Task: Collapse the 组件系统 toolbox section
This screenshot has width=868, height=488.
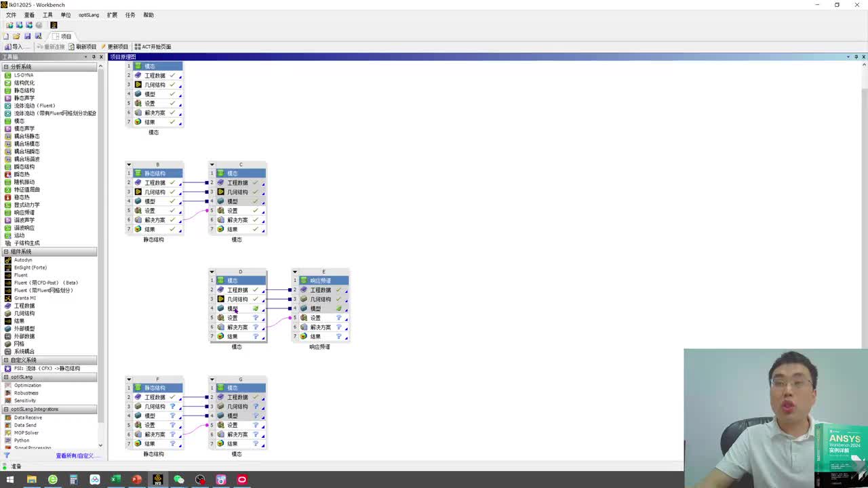Action: tap(6, 251)
